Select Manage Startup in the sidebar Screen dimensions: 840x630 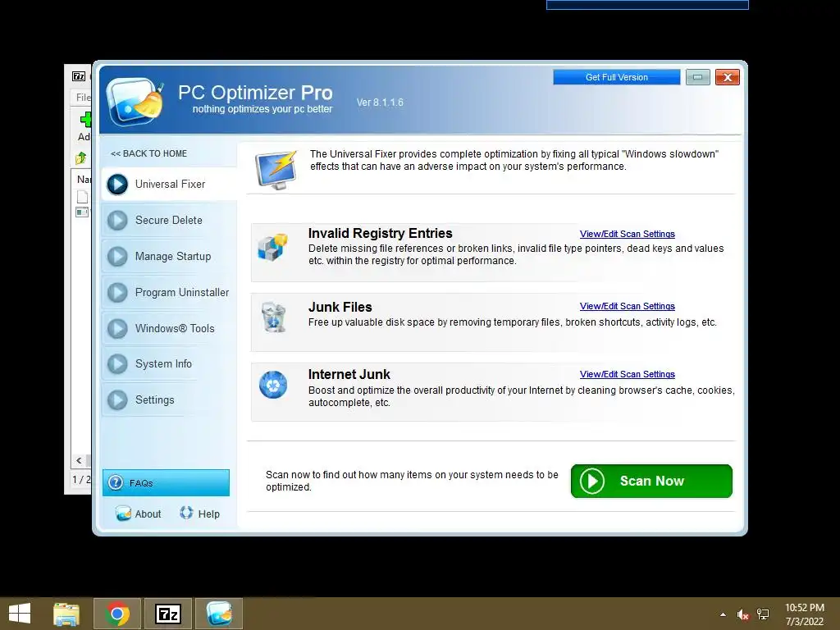[x=169, y=257]
